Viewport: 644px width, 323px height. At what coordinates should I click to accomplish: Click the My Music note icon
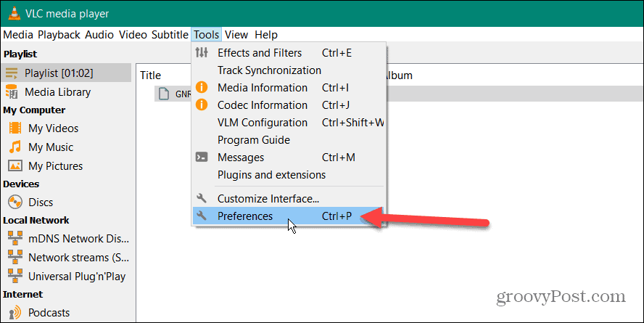coord(15,147)
